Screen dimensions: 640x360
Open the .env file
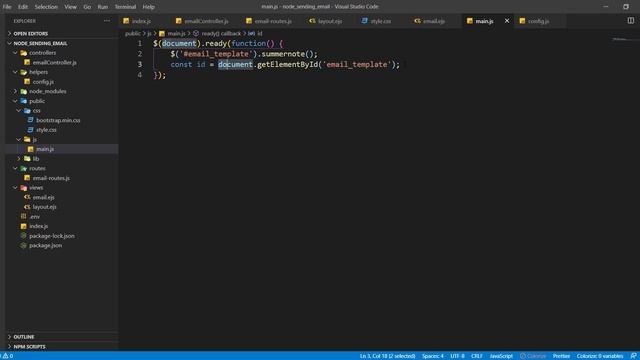34,217
